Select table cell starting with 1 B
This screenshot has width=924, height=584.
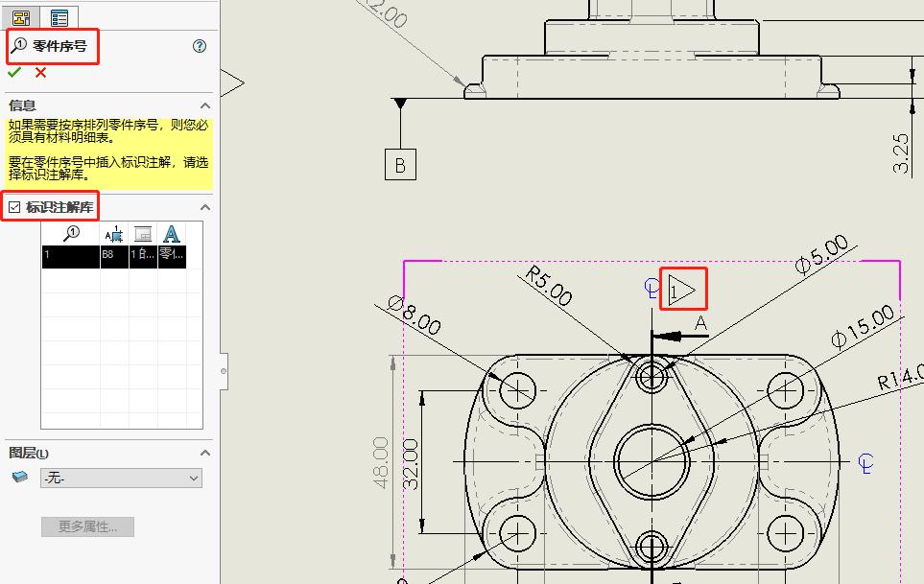(143, 257)
